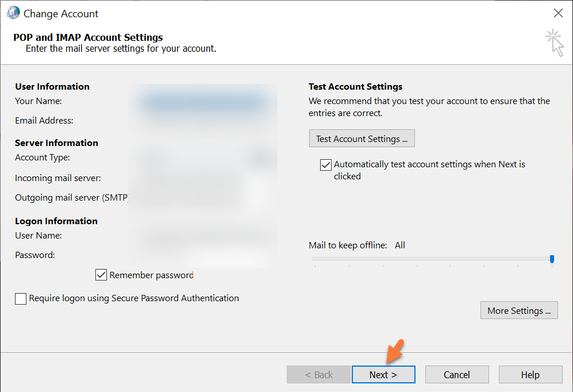
Task: Uncheck the Remember password option
Action: click(x=102, y=275)
